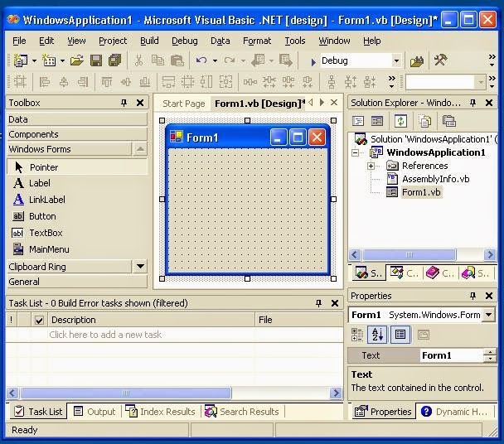
Task: Open the New Project dropdown arrow
Action: coord(34,60)
